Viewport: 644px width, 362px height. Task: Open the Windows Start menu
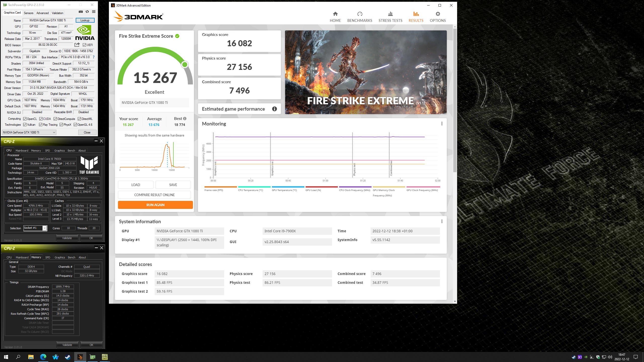coord(6,357)
